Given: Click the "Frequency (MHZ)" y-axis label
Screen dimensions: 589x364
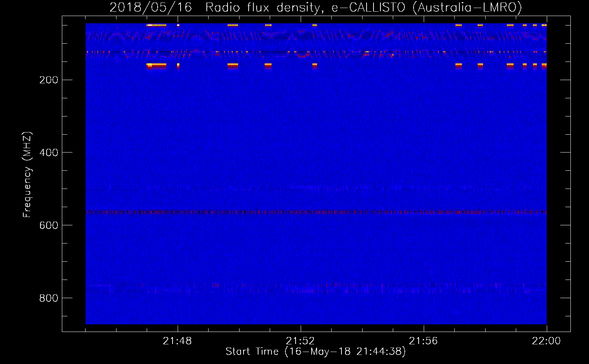Looking at the screenshot, I should click(x=27, y=174).
